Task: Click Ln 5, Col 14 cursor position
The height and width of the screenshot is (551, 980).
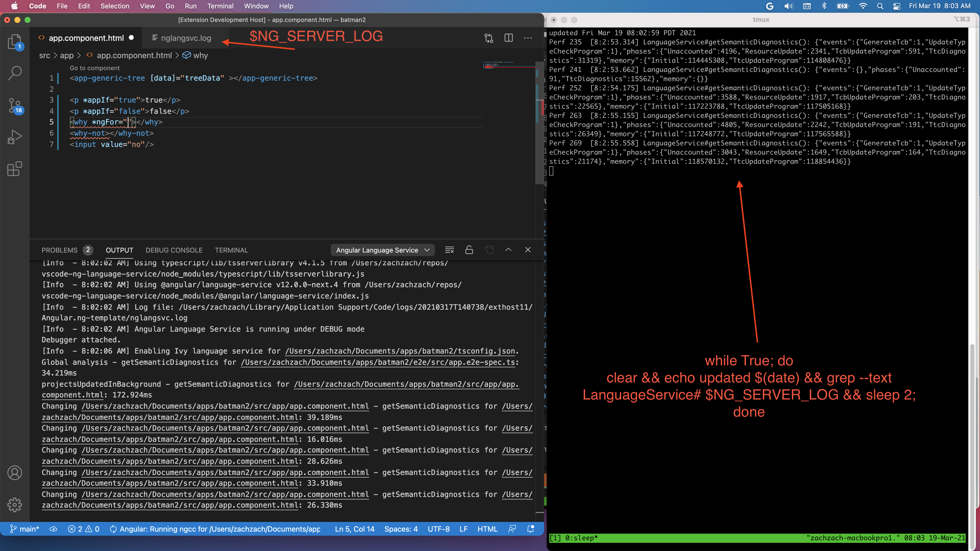Action: tap(354, 529)
